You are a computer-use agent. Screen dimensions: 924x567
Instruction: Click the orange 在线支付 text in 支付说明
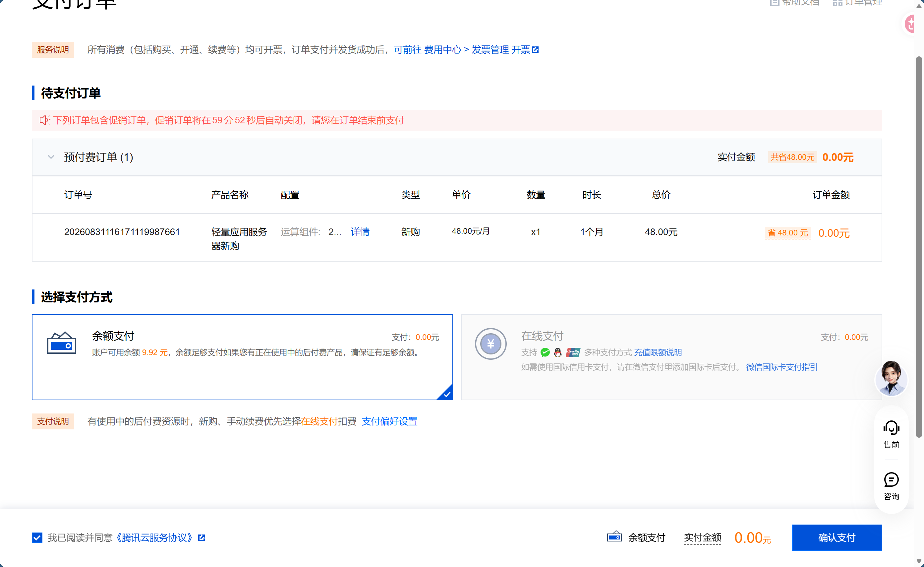(x=319, y=421)
